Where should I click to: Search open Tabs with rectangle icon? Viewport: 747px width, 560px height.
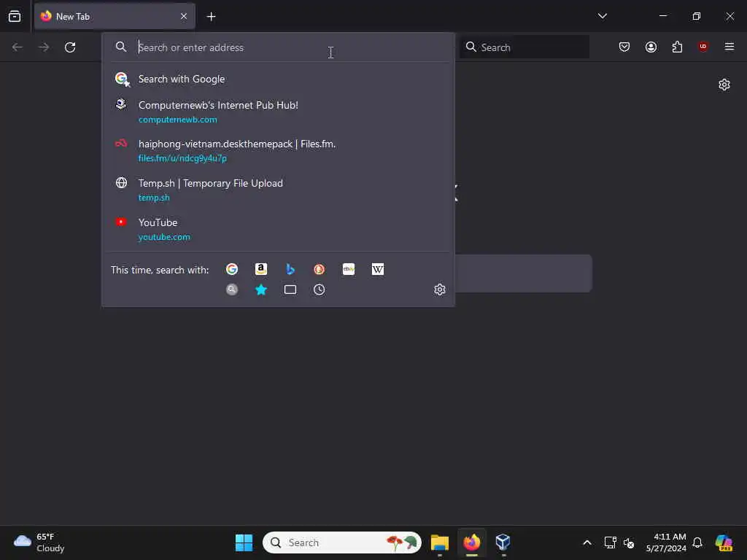[x=290, y=289]
